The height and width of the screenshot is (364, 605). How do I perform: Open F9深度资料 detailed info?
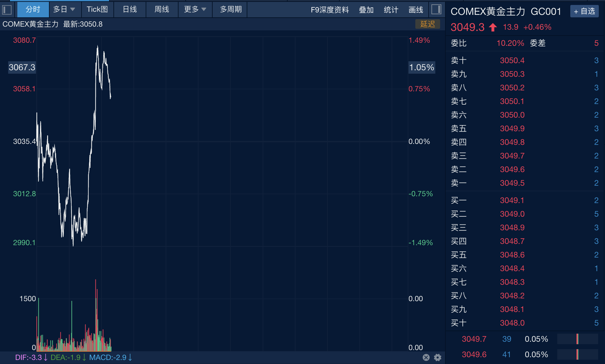tap(330, 10)
